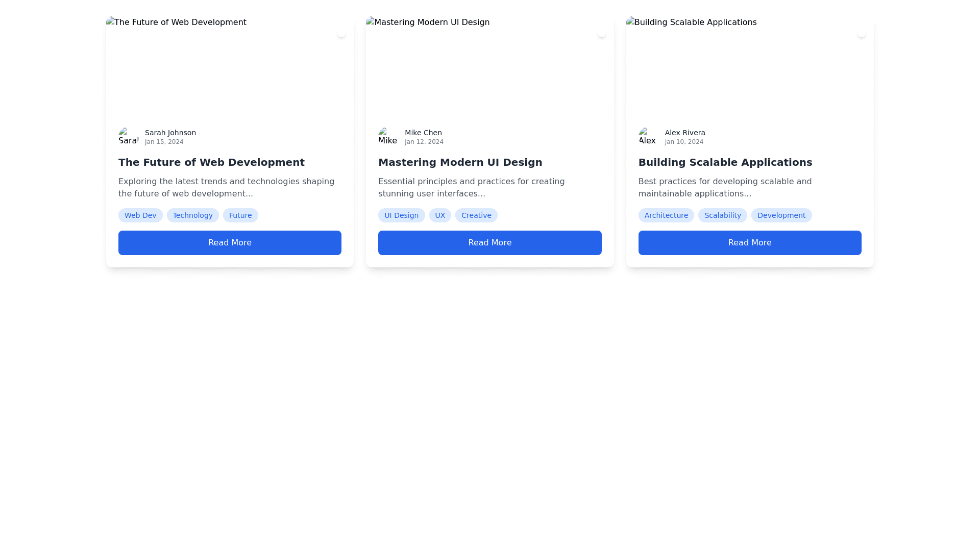980x551 pixels.
Task: Click Alex Rivera's avatar image
Action: pos(648,137)
